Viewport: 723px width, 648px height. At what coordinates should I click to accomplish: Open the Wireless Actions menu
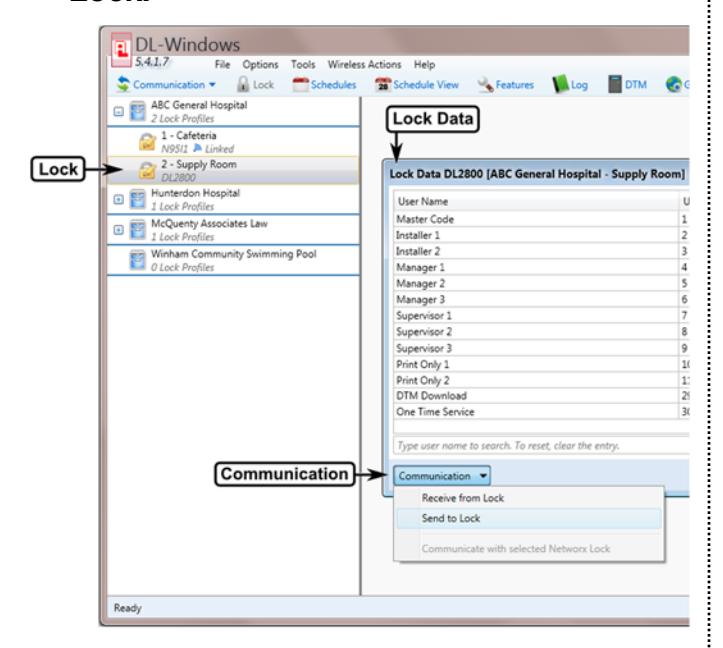364,65
